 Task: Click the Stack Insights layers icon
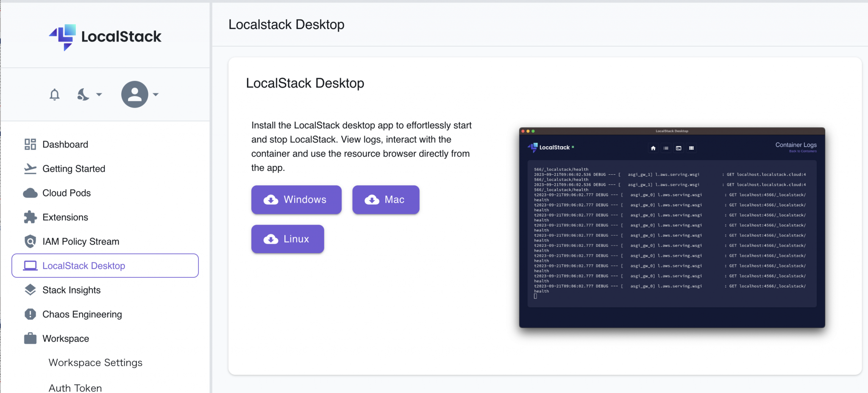(30, 290)
